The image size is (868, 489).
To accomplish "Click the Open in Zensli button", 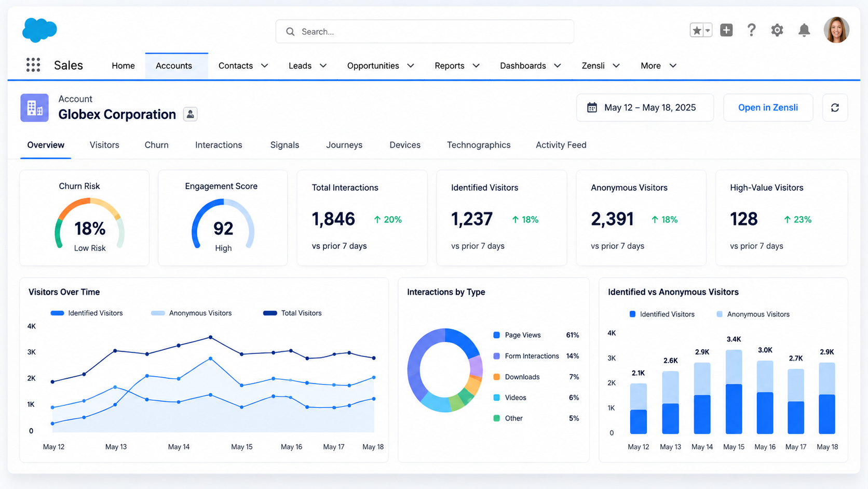I will (768, 108).
